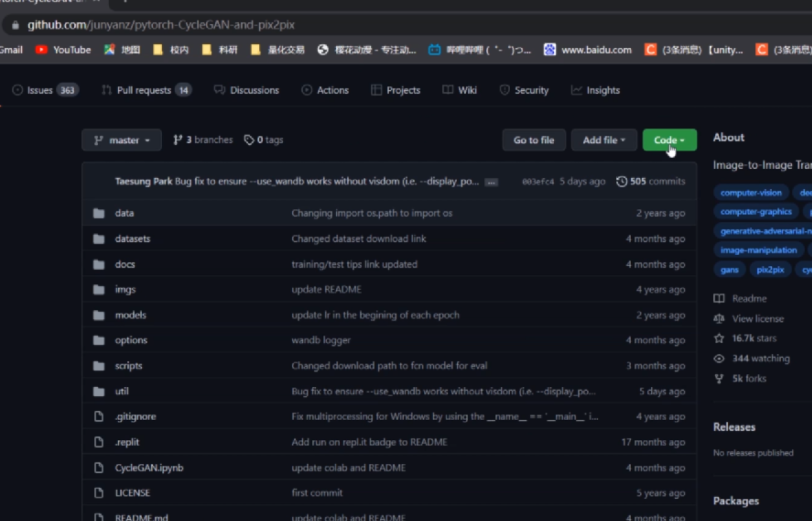The width and height of the screenshot is (812, 521).
Task: Open the generative-adversarial topic tag
Action: pyautogui.click(x=763, y=231)
